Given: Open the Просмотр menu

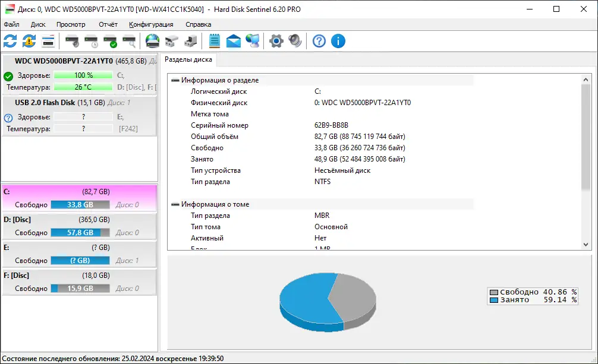Looking at the screenshot, I should point(71,24).
